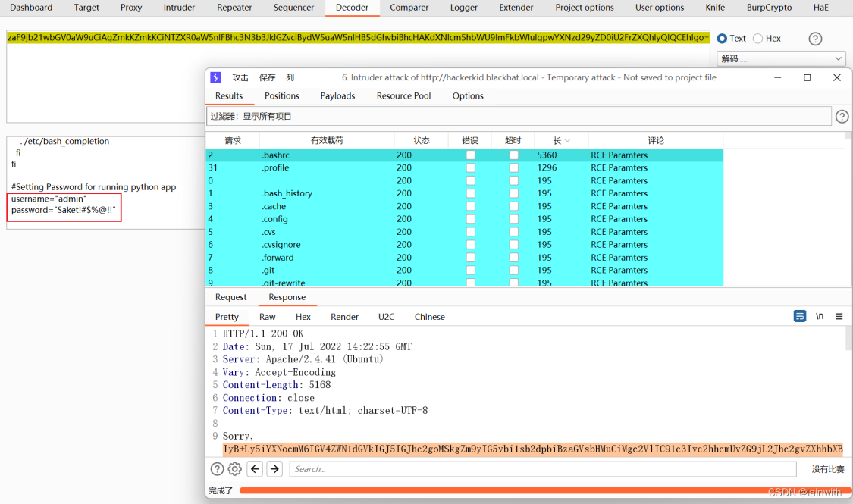Open search help icon at bottom
The image size is (853, 504).
(217, 468)
